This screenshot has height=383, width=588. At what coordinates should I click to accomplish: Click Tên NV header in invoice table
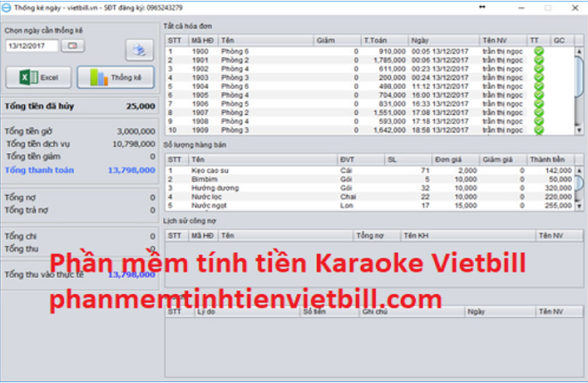503,40
